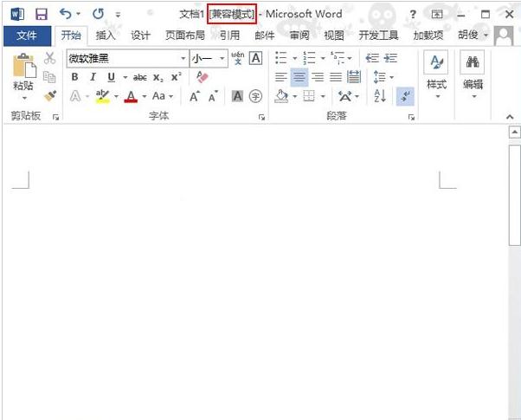This screenshot has height=420, width=521.
Task: Expand the font name dropdown arrow
Action: 183,59
